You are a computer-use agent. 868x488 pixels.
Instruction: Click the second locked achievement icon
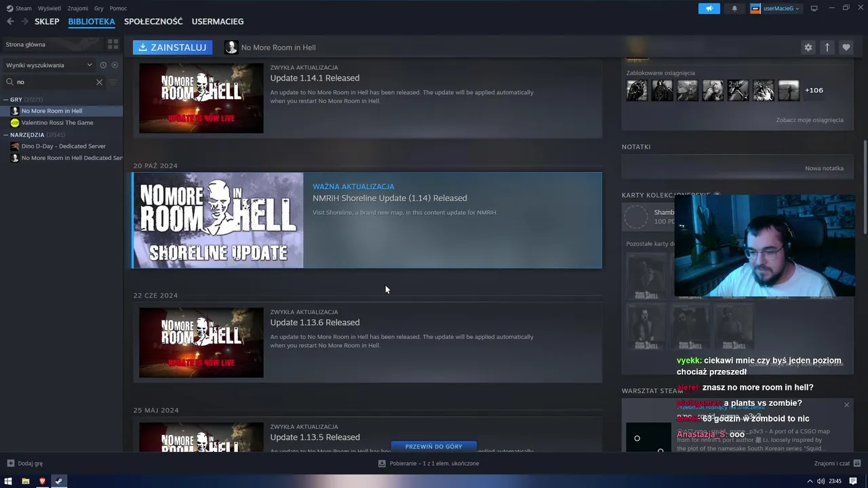(662, 90)
